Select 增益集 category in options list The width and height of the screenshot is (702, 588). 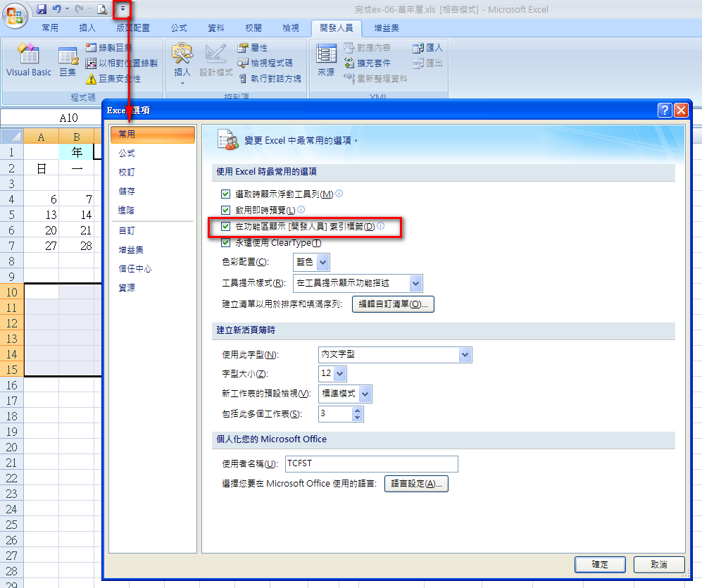pos(152,250)
